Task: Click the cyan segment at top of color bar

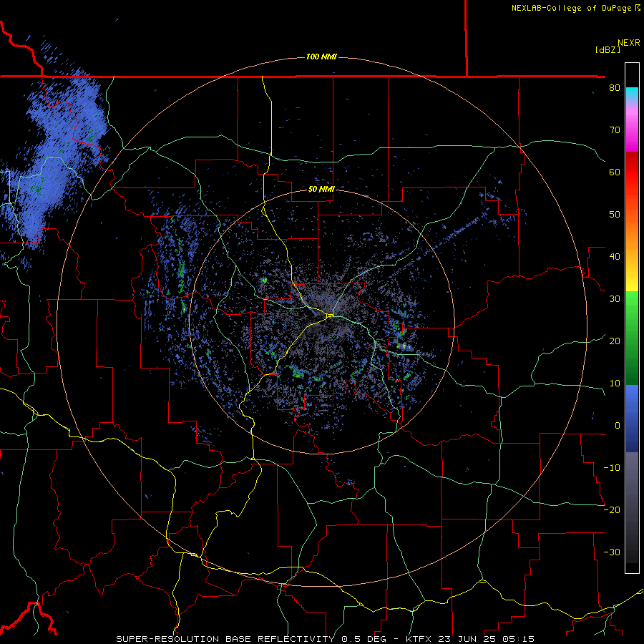Action: point(632,93)
